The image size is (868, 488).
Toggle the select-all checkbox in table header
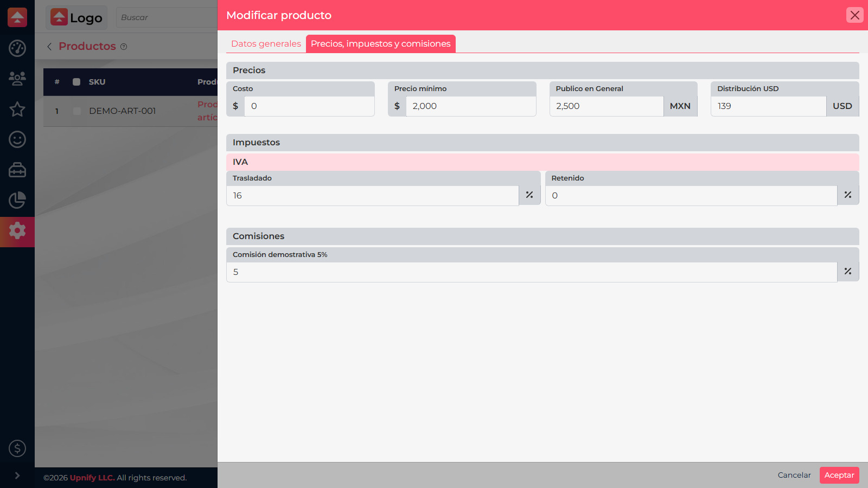(76, 82)
